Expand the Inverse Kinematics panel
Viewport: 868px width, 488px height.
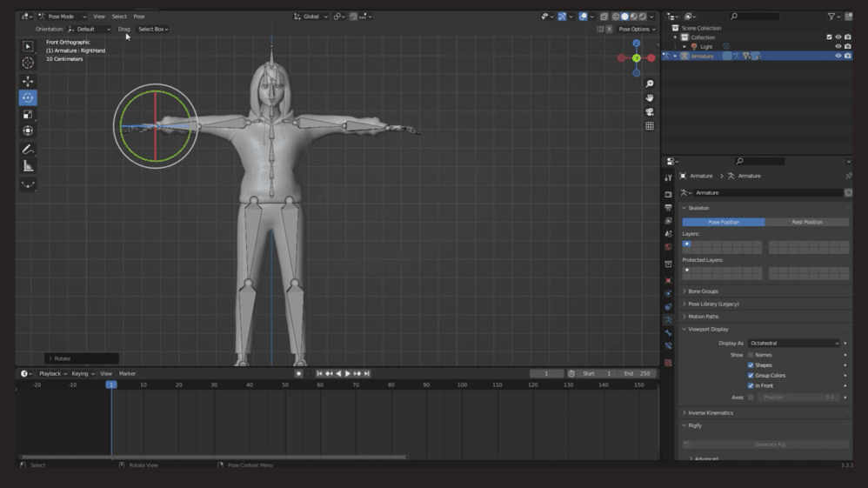tap(711, 412)
